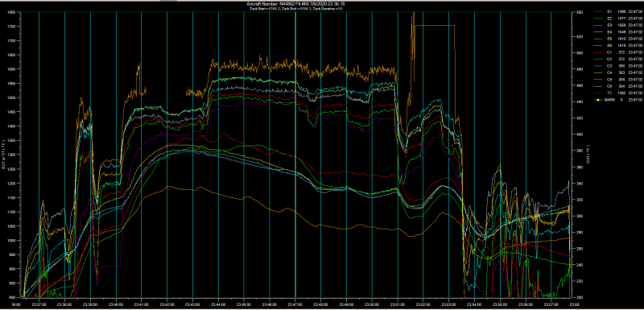Click the 23:54:00 time axis label
Image resolution: width=644 pixels, height=310 pixels.
tap(474, 304)
